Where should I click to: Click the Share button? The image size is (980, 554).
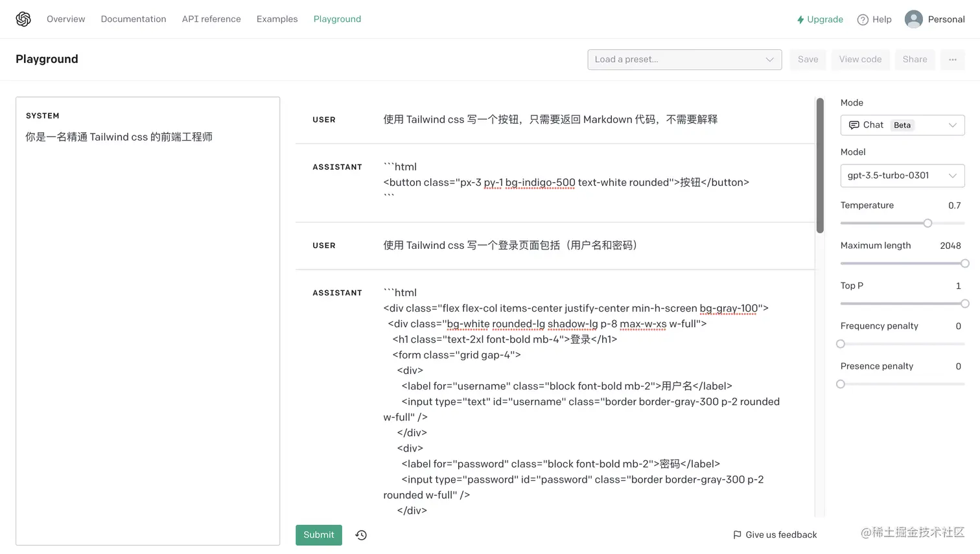point(915,59)
